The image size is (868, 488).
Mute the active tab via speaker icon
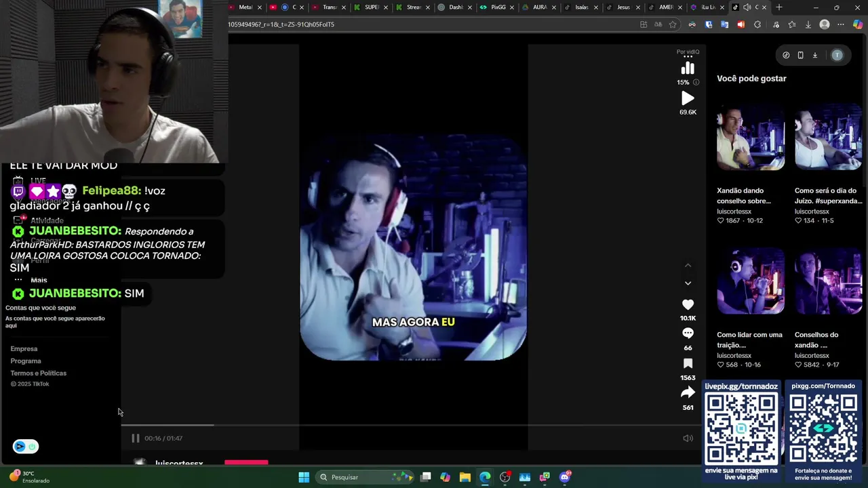[747, 7]
